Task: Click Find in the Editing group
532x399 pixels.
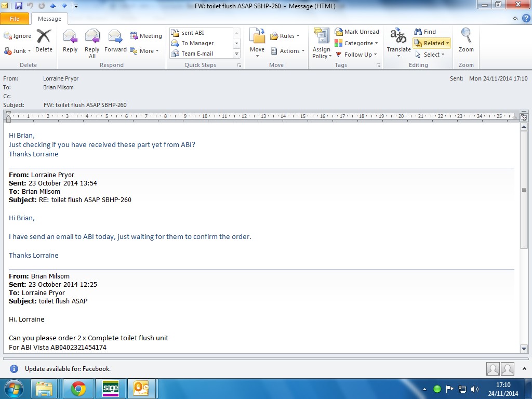Action: tap(425, 32)
